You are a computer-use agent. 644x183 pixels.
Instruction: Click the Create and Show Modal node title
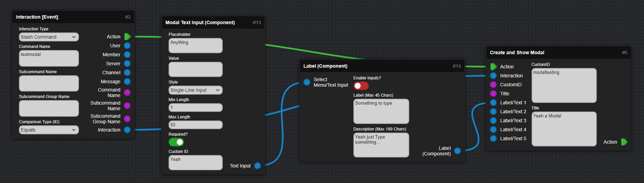[x=517, y=52]
